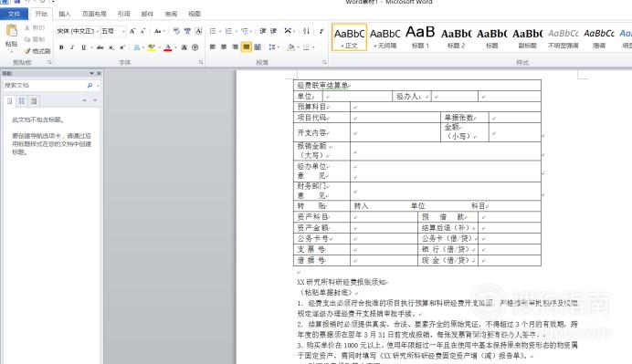The image size is (632, 364).
Task: Click the Multilevel List icon
Action: click(245, 31)
